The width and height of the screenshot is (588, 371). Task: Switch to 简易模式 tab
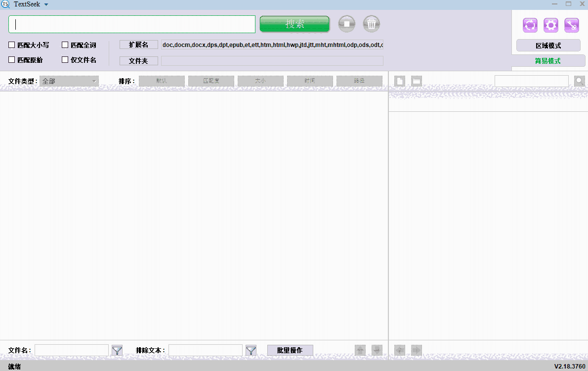[x=547, y=60]
